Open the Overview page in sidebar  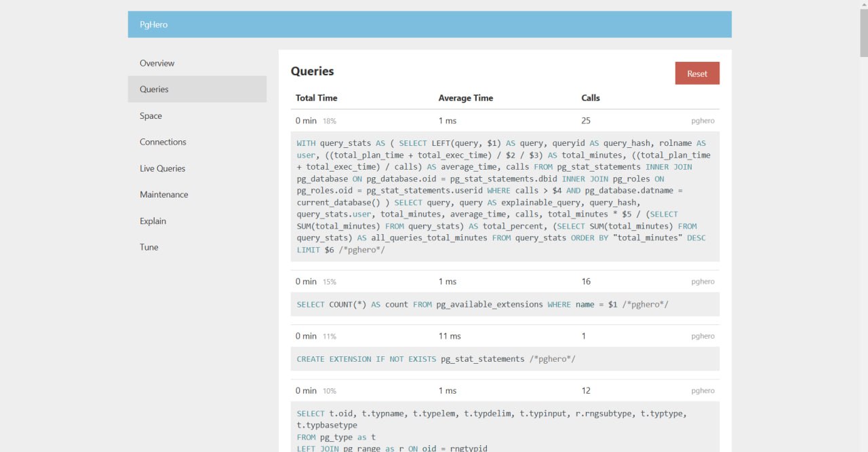[x=157, y=63]
